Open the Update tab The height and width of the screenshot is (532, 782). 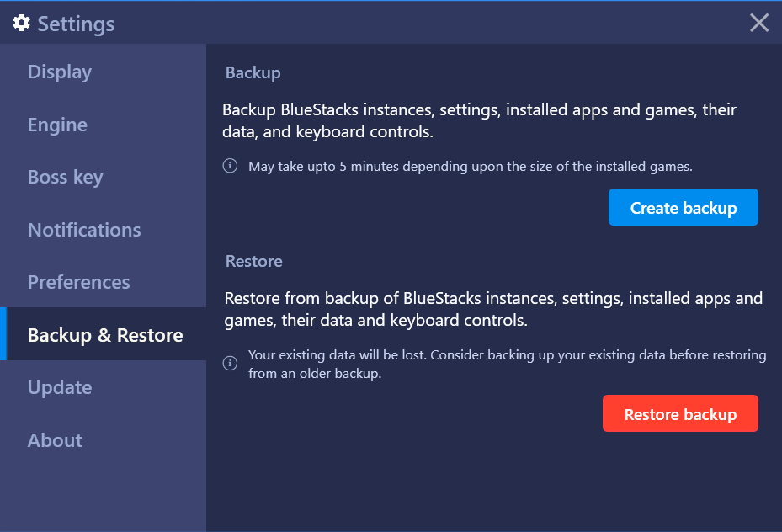103,387
